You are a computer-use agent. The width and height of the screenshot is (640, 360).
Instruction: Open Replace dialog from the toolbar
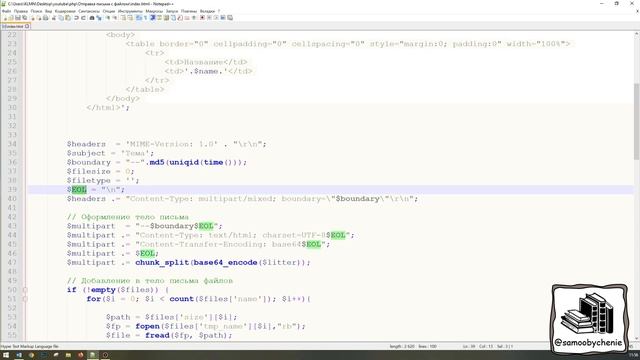(98, 18)
